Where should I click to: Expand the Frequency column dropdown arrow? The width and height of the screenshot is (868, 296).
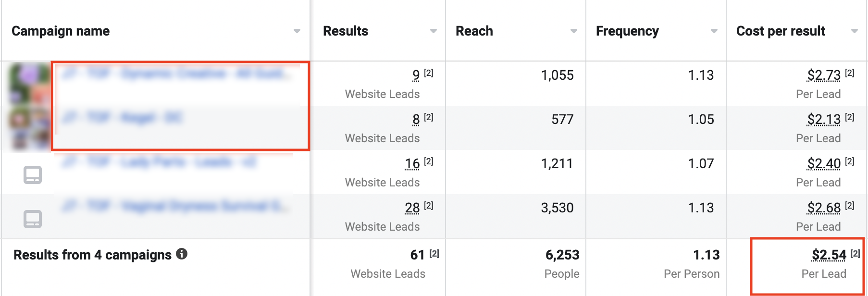coord(714,31)
